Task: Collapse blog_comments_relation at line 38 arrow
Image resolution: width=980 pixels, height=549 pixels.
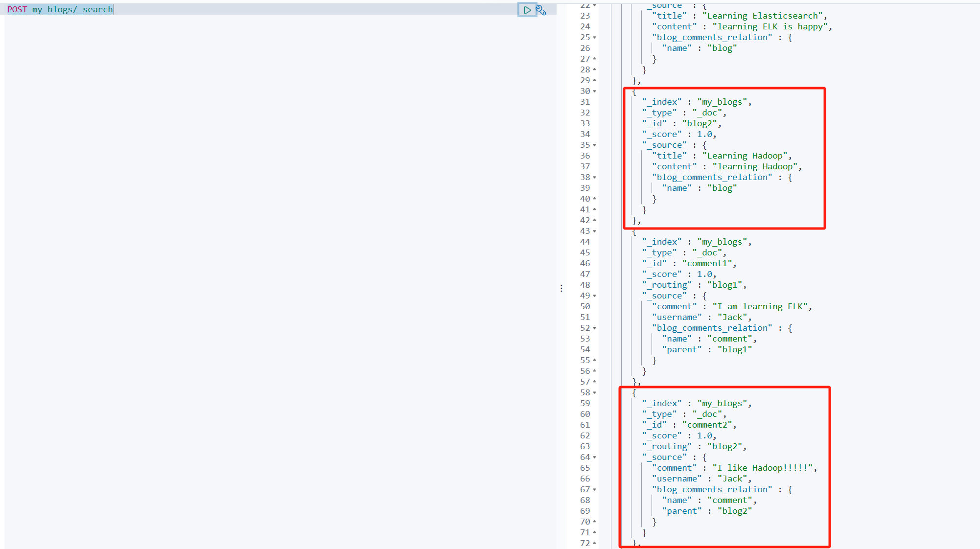Action: click(595, 177)
